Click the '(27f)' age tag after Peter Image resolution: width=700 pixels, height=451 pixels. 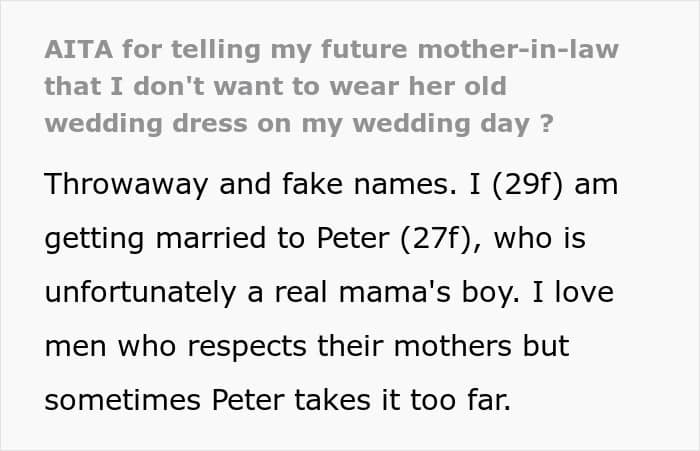click(436, 238)
